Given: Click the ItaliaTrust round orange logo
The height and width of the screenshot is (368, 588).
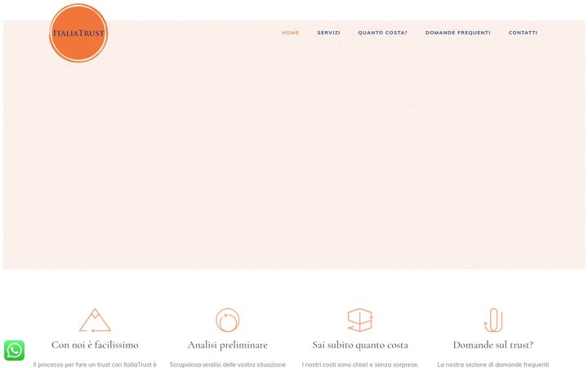Looking at the screenshot, I should [x=78, y=33].
